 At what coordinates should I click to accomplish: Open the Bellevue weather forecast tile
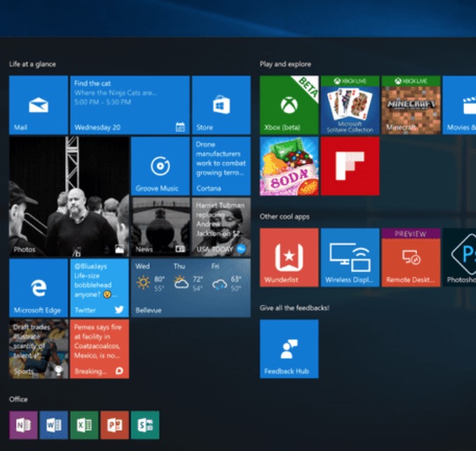(x=190, y=287)
